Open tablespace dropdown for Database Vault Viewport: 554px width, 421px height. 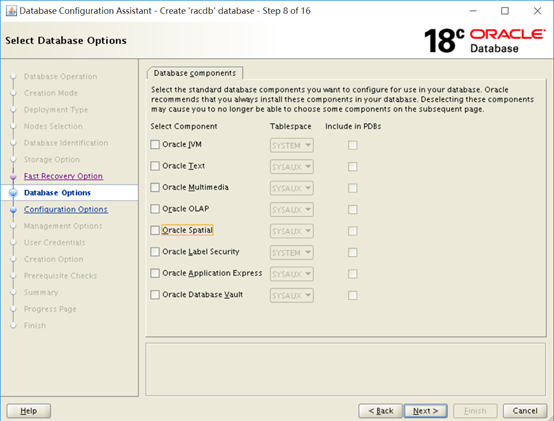click(291, 296)
